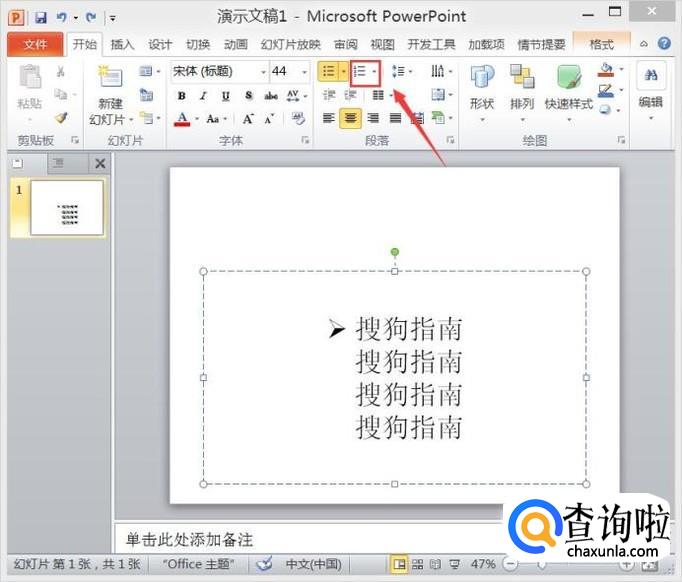Viewport: 682px width, 582px height.
Task: Expand the numbering style dropdown arrow
Action: point(374,71)
